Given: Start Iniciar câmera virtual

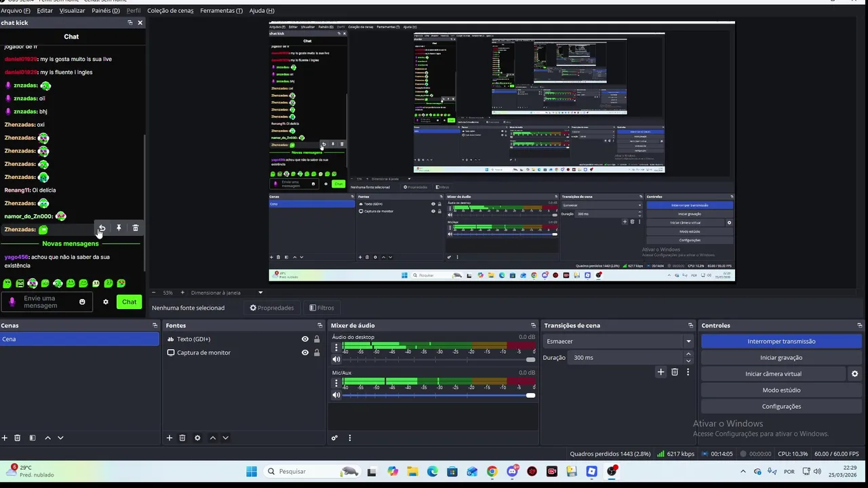Looking at the screenshot, I should point(773,373).
